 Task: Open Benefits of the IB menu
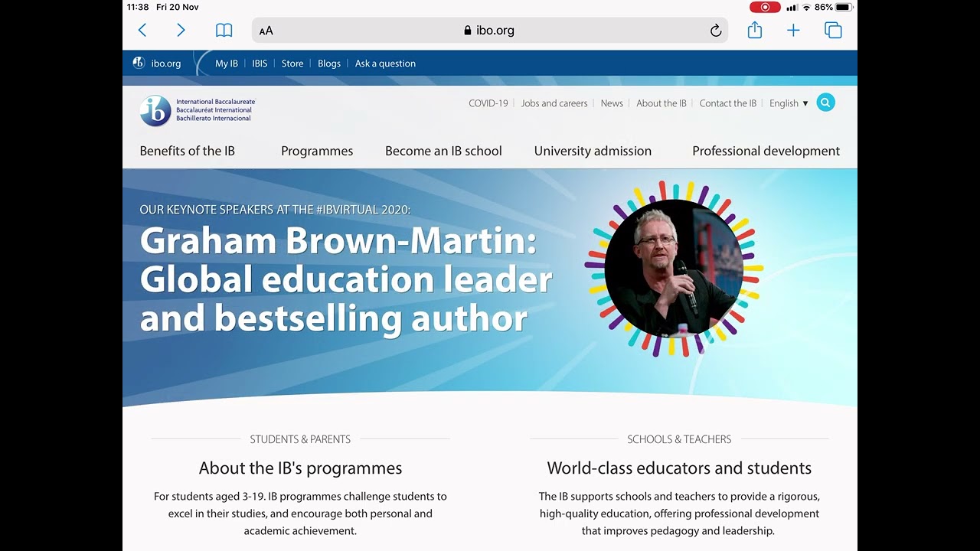188,151
